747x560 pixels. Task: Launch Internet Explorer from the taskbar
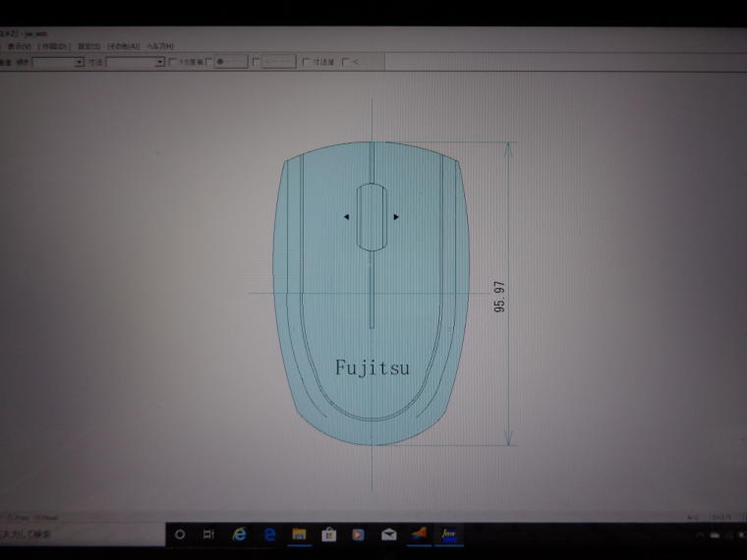239,534
